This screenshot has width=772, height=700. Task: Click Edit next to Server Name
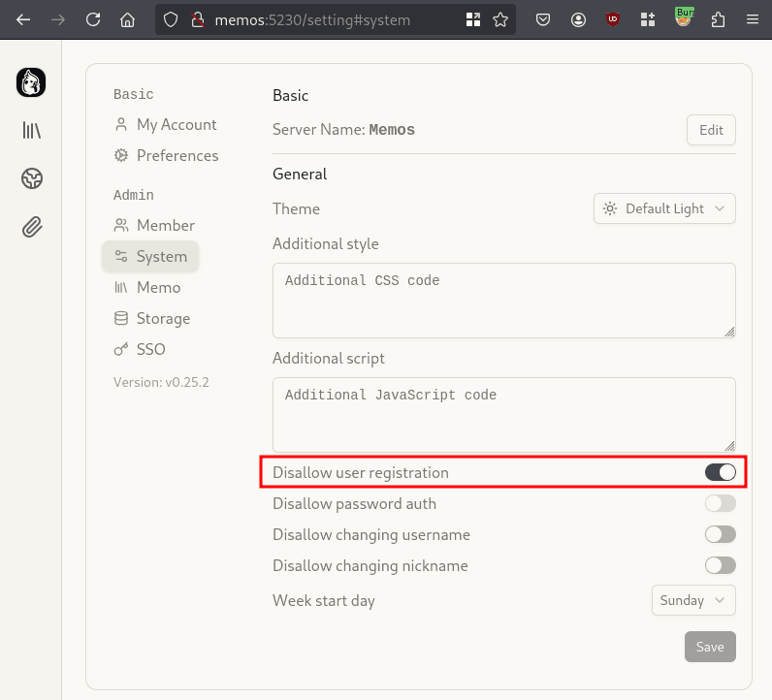click(711, 130)
